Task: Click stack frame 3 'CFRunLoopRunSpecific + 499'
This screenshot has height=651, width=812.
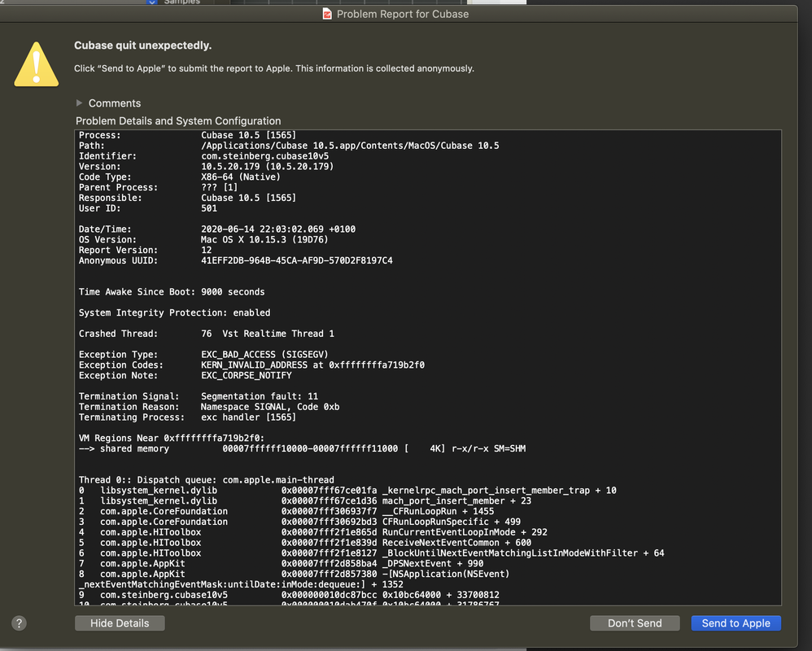Action: point(452,522)
